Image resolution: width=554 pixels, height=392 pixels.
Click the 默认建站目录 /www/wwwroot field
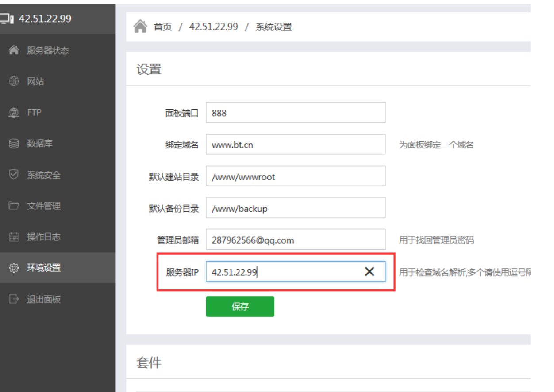click(295, 176)
